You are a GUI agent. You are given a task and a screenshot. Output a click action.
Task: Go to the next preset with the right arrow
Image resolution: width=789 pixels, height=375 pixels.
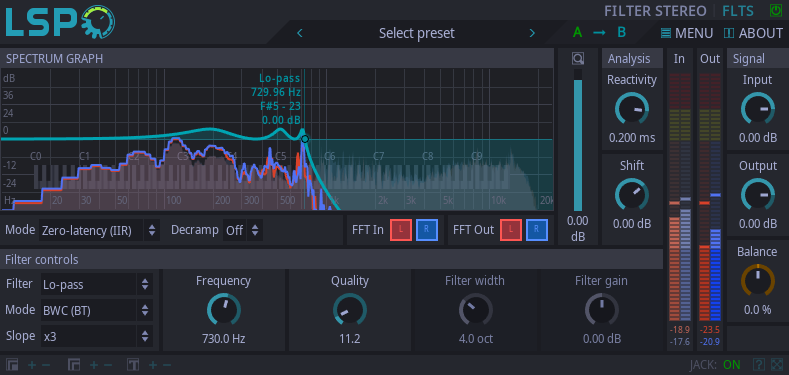click(532, 33)
